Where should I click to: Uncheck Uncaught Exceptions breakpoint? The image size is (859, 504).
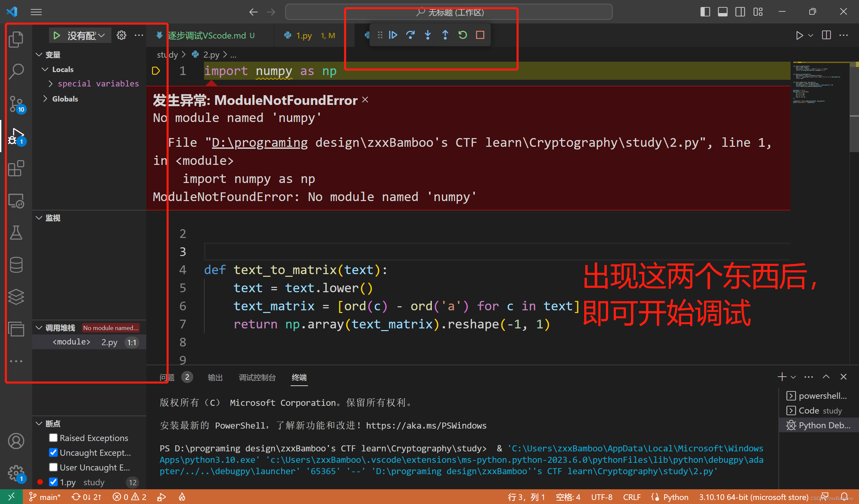53,453
